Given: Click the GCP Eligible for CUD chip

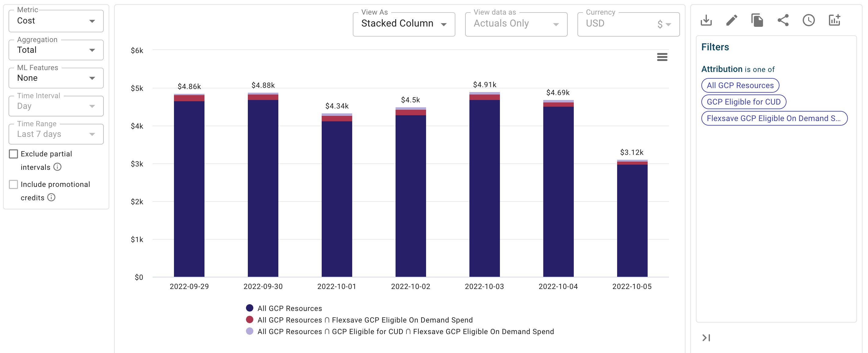Looking at the screenshot, I should [x=743, y=102].
